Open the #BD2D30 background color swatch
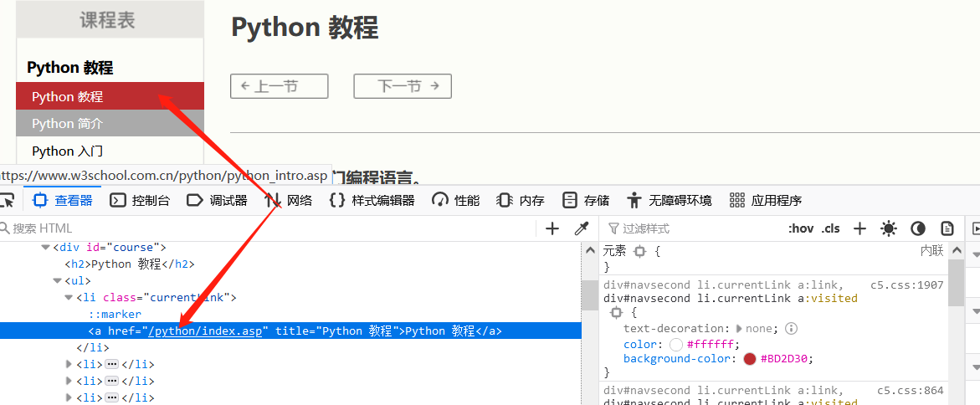The height and width of the screenshot is (405, 980). [750, 359]
